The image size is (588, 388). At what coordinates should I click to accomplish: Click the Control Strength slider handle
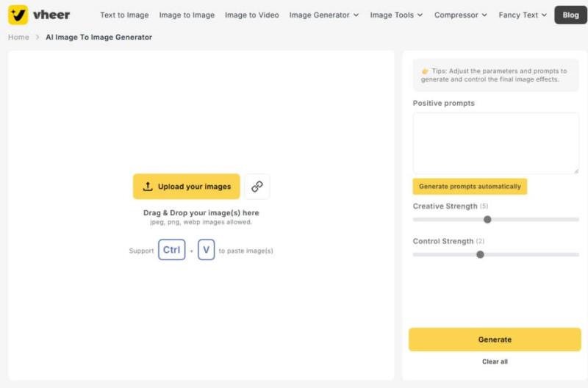480,254
